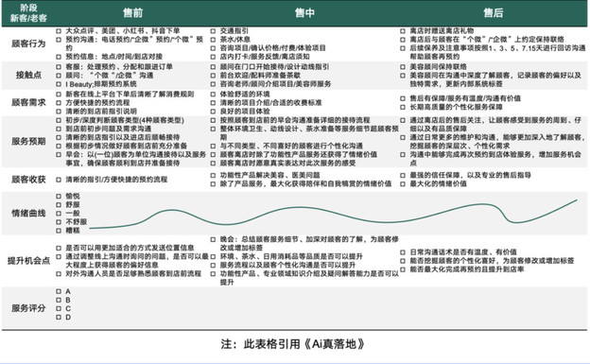Image resolution: width=590 pixels, height=364 pixels.
Task: Tick the 茶水/休息 checkbox
Action: point(213,40)
